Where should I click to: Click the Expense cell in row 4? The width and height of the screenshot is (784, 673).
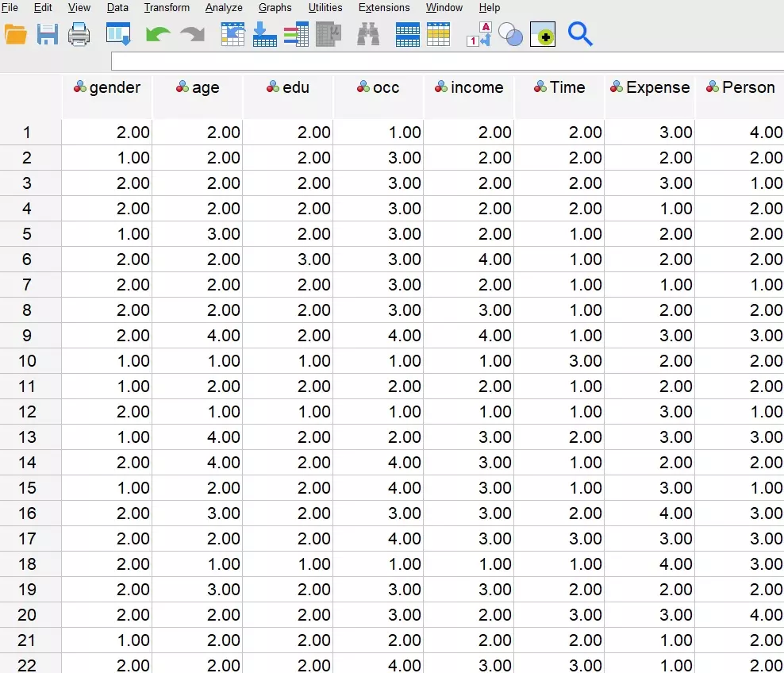(x=650, y=208)
